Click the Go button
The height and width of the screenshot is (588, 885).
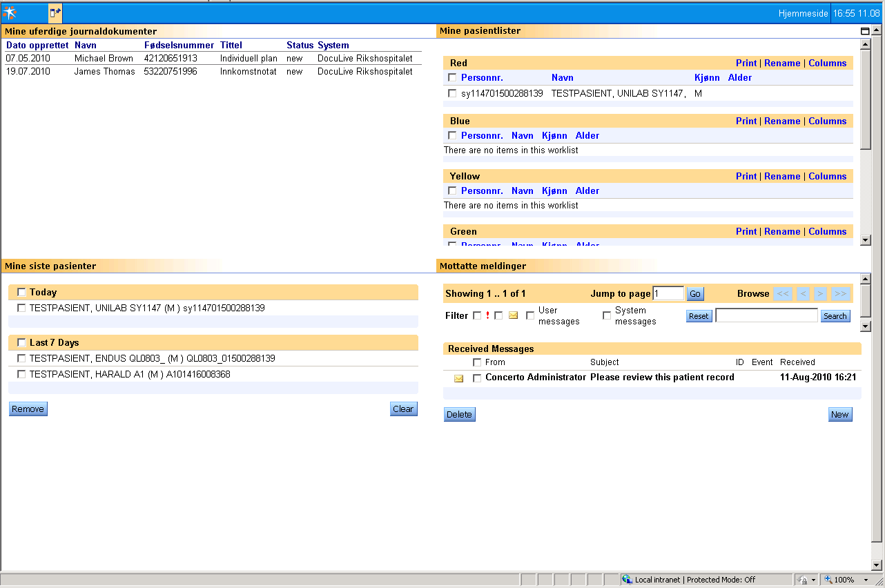coord(695,294)
